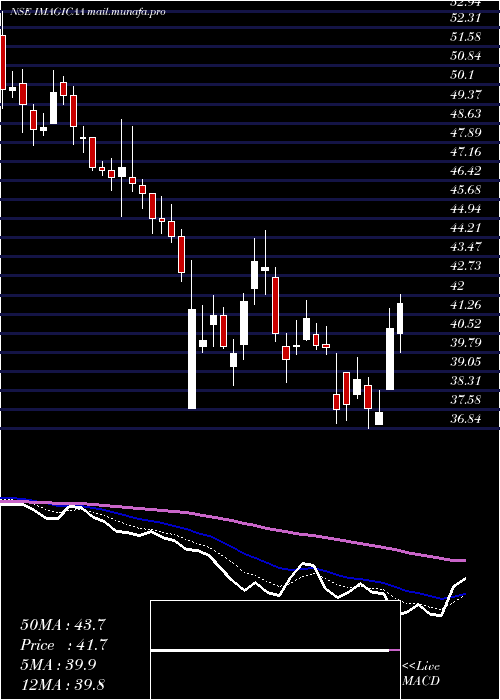Select the 37.58 price axis label
Screen dimensions: 500x700
(x=465, y=399)
